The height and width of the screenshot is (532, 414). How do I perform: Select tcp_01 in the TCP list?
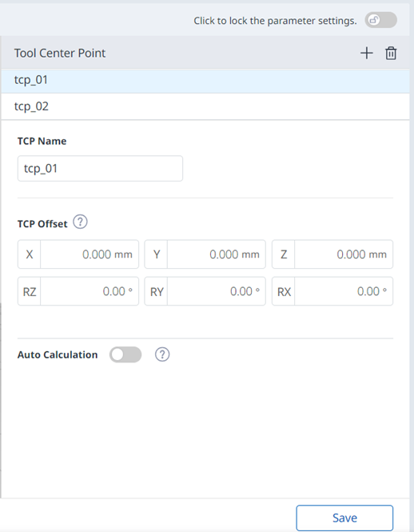point(205,80)
